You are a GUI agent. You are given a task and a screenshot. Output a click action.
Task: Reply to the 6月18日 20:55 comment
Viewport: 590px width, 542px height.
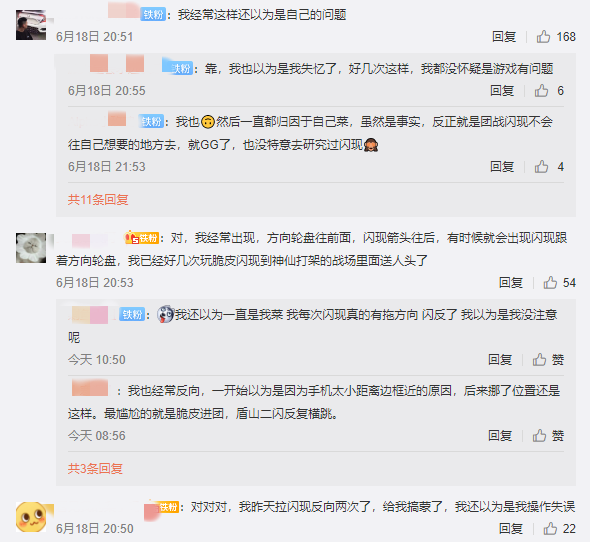(x=502, y=91)
